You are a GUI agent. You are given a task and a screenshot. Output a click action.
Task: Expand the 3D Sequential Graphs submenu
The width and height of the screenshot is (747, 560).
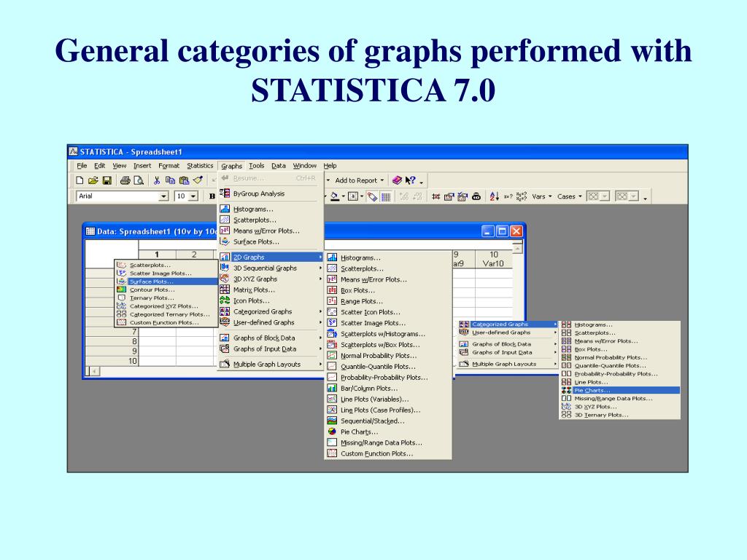click(x=320, y=268)
